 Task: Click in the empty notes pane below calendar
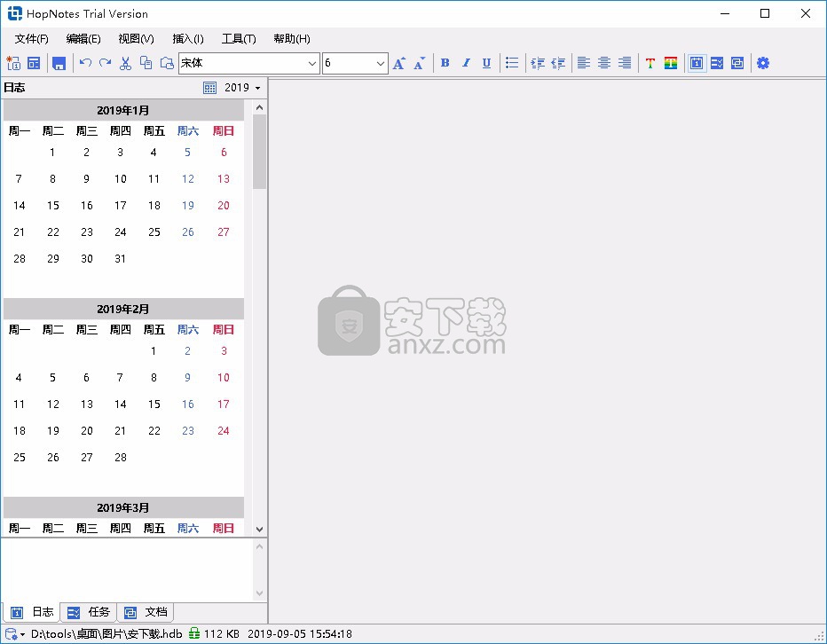coord(127,569)
